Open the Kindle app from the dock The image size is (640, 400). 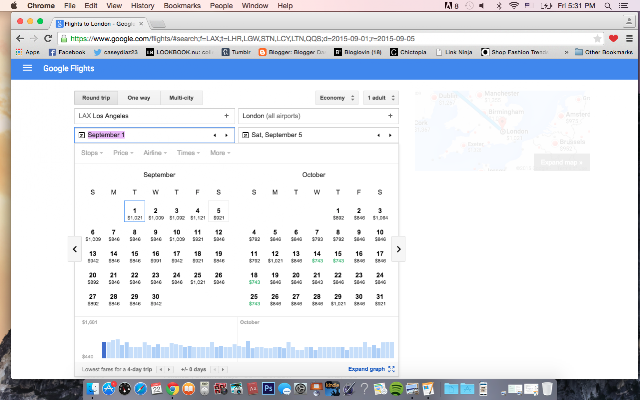(x=332, y=389)
